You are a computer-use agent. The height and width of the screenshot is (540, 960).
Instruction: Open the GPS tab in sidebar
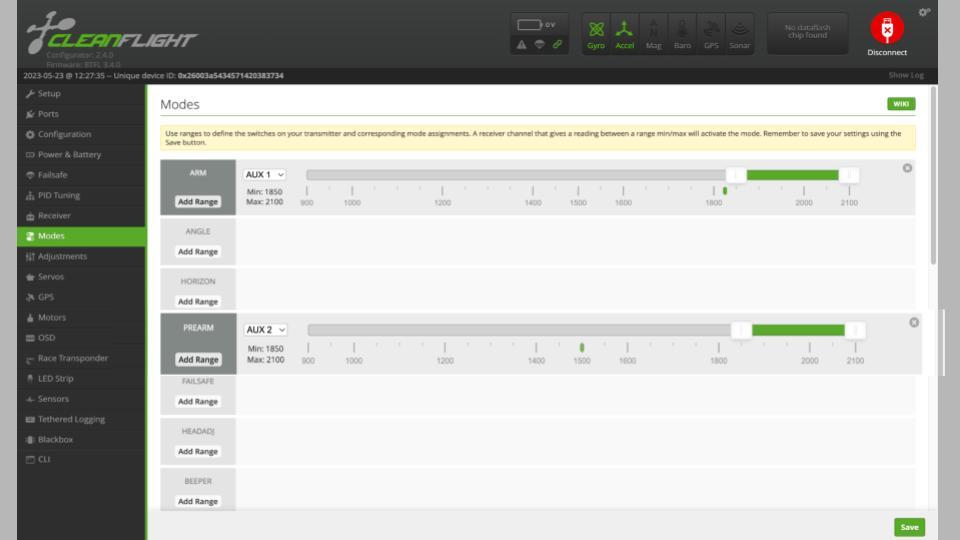tap(81, 297)
